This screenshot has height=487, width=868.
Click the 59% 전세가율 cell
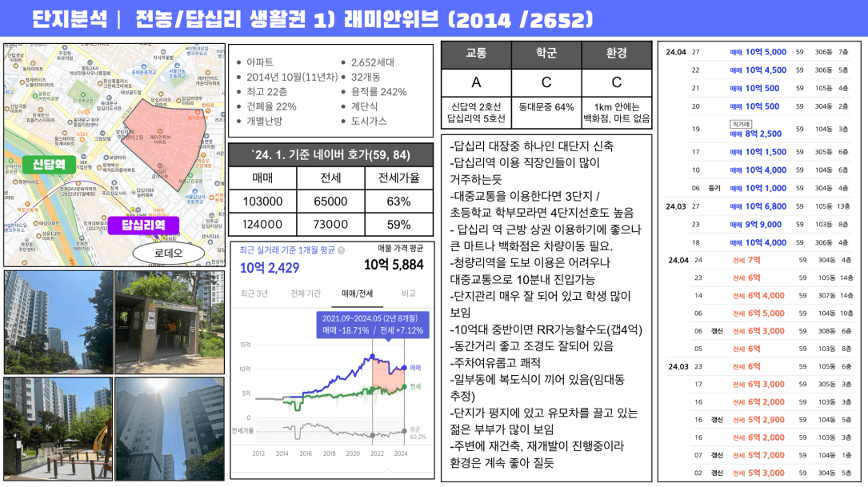coord(398,225)
